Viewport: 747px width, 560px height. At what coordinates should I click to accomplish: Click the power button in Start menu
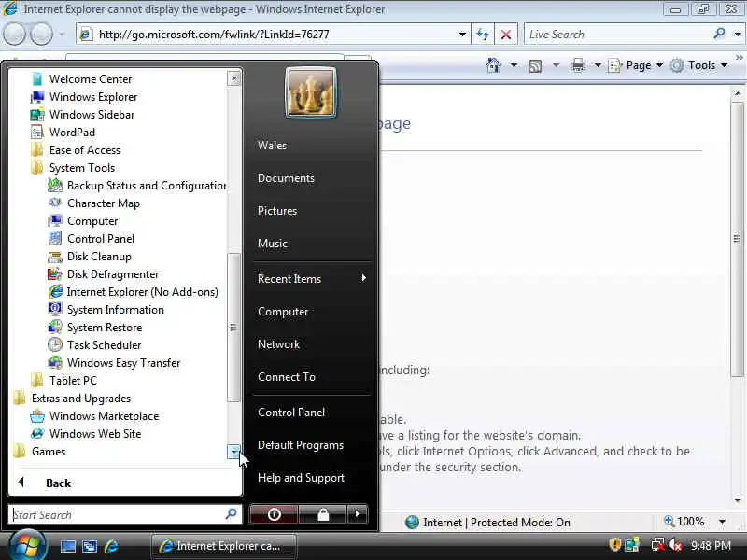274,514
